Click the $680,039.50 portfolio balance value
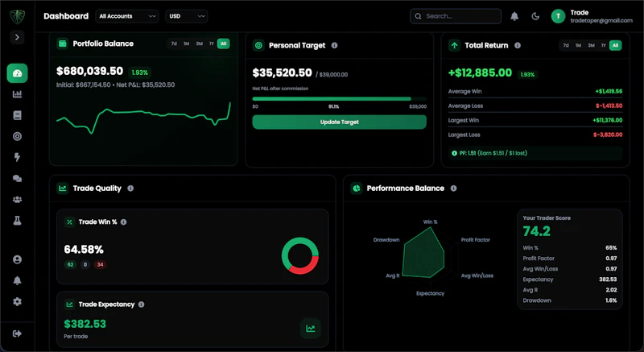 point(90,71)
